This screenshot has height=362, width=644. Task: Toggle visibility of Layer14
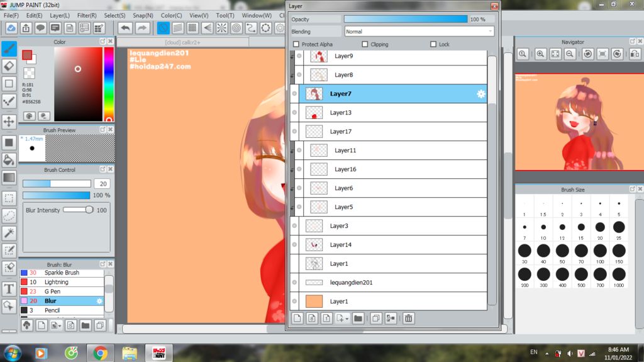click(x=294, y=244)
